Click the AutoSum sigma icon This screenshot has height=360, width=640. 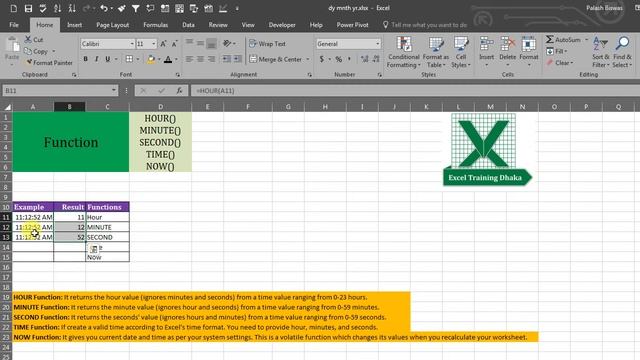(550, 39)
